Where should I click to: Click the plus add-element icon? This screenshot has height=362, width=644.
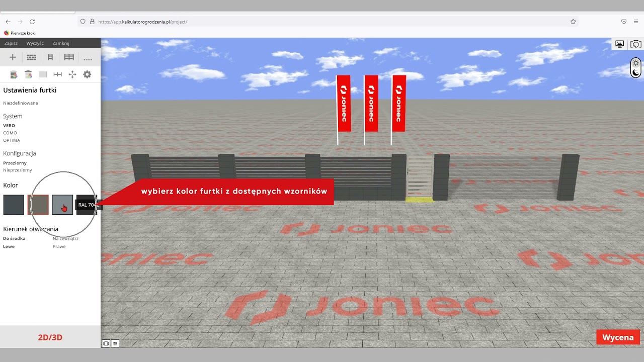click(x=13, y=58)
